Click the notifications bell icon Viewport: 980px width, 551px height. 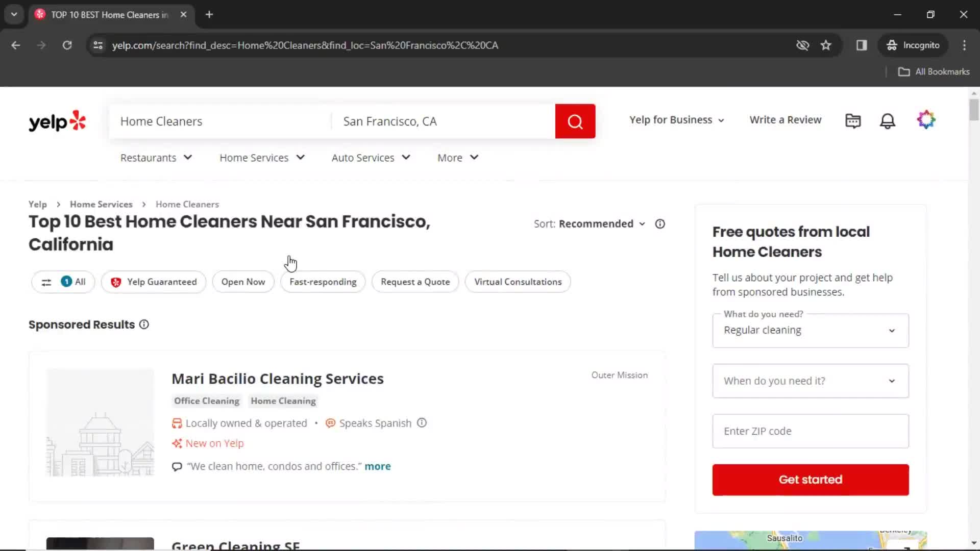click(x=889, y=120)
